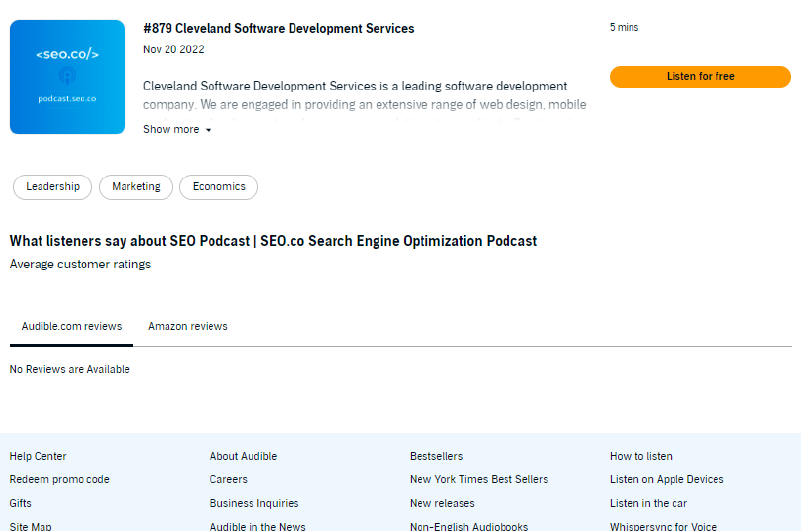Open the Audible in the News link
This screenshot has height=531, width=801.
click(257, 526)
